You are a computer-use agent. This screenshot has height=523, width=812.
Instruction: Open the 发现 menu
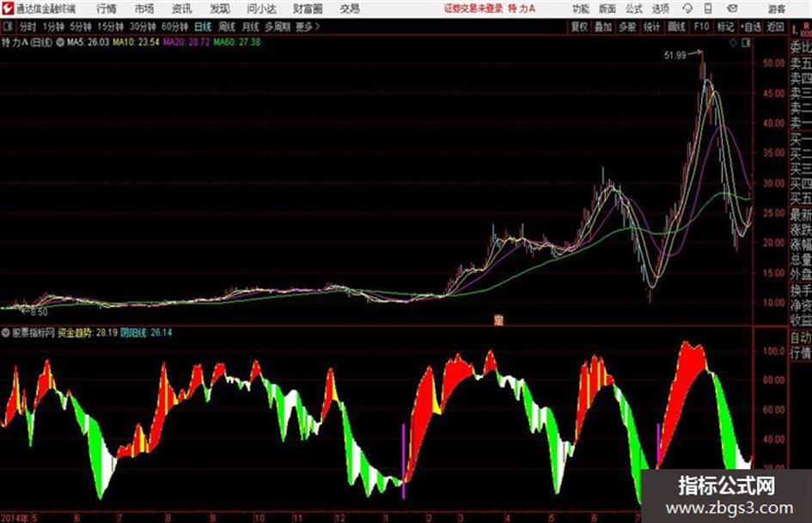[220, 9]
